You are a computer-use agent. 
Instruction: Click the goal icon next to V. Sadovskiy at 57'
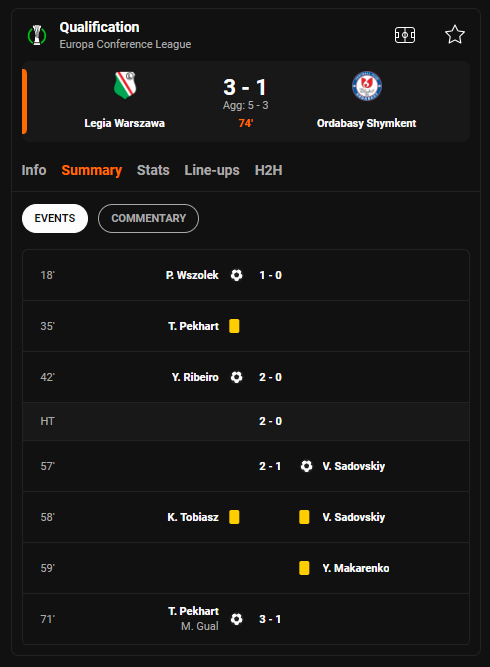pyautogui.click(x=306, y=466)
